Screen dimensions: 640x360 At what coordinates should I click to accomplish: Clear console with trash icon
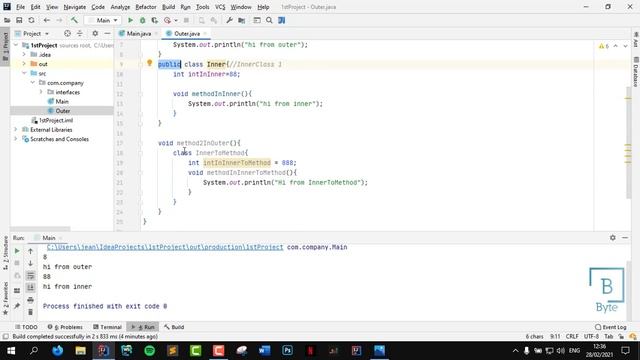coord(31,313)
